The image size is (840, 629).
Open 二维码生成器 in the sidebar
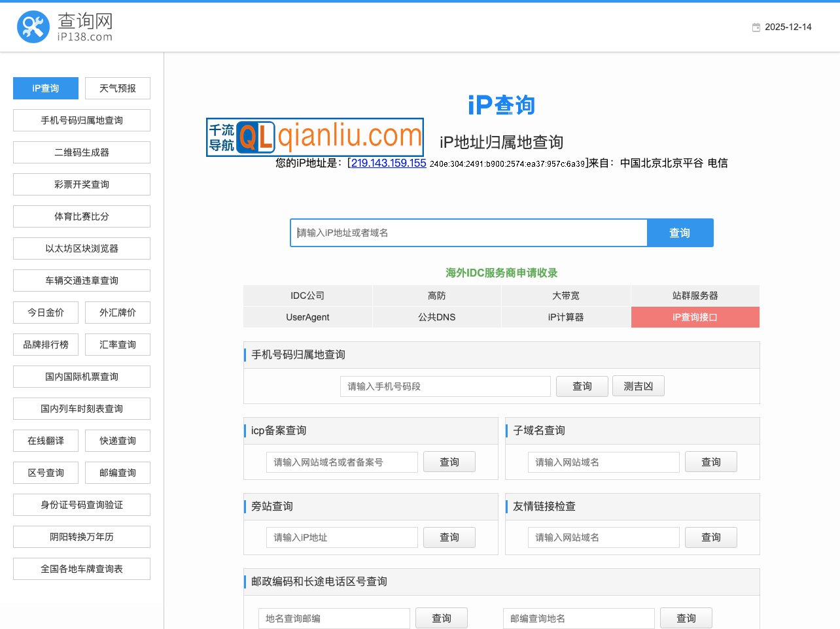[x=81, y=152]
